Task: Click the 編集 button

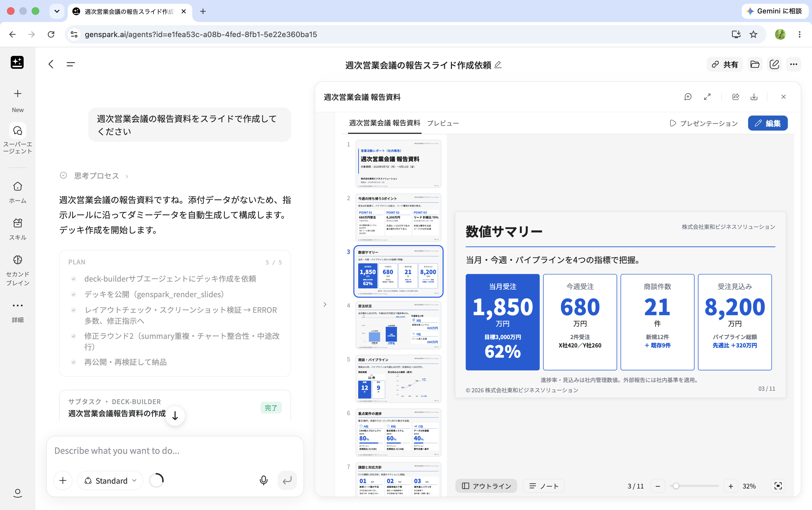Action: [x=767, y=123]
